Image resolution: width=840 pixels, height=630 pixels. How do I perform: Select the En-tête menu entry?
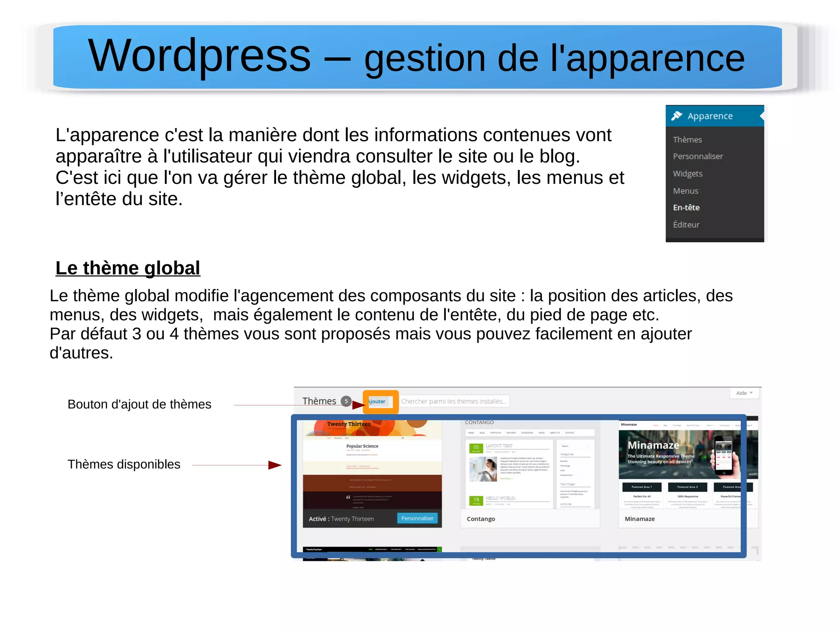686,208
